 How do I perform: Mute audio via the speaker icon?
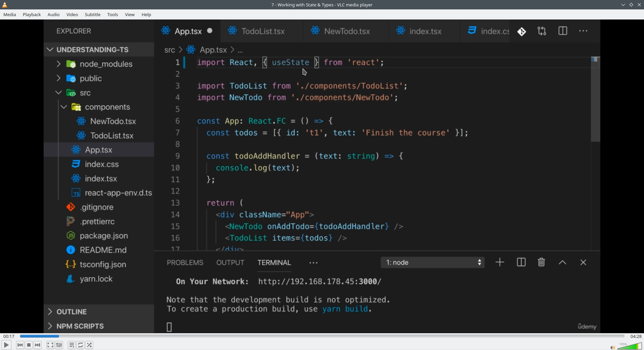coord(612,347)
